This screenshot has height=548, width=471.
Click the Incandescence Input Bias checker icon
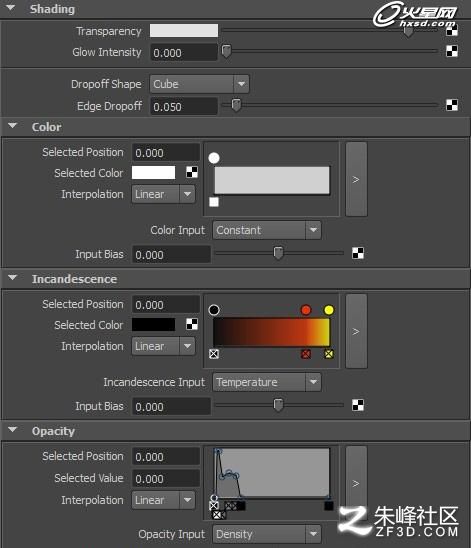tap(358, 405)
